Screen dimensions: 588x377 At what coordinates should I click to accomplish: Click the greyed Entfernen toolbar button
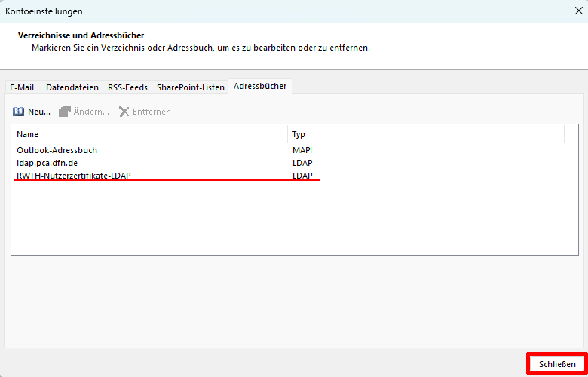coord(145,112)
